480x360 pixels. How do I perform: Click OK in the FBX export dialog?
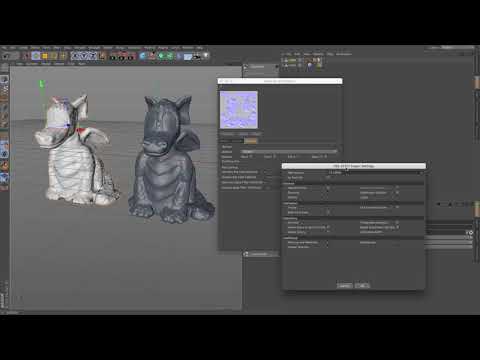(x=362, y=286)
